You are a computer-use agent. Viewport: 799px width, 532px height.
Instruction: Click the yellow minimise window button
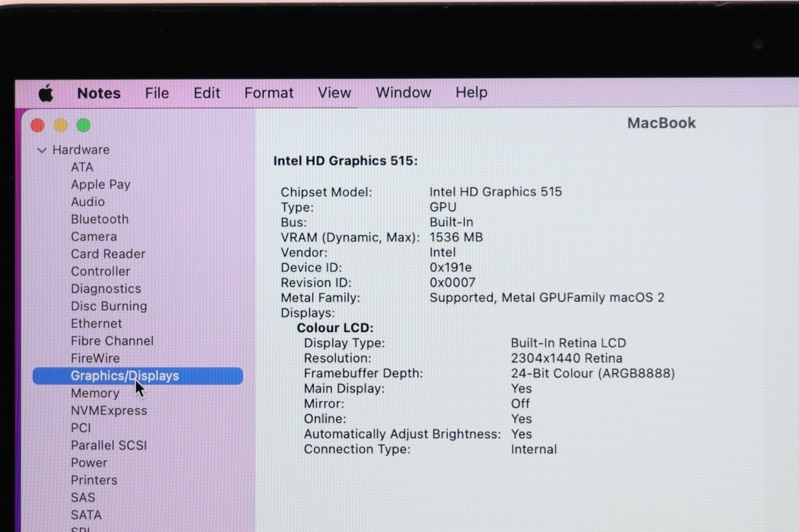(60, 125)
